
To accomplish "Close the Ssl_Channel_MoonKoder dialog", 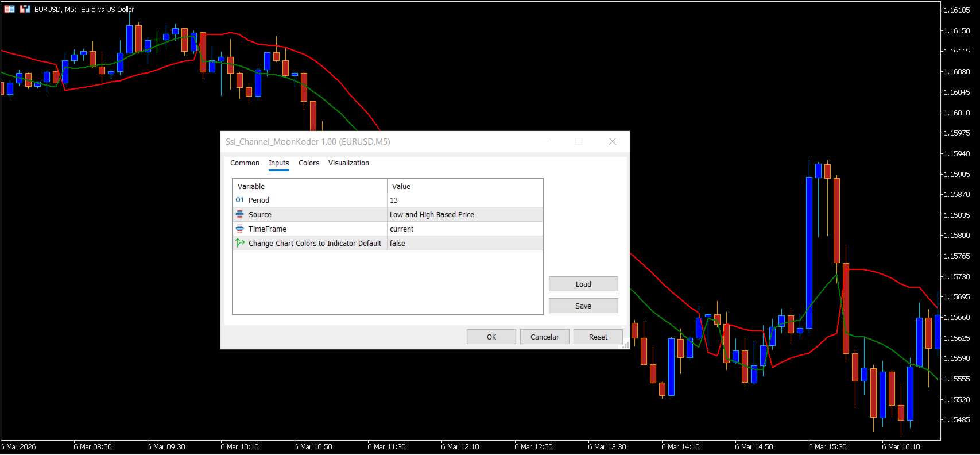I will coord(613,141).
